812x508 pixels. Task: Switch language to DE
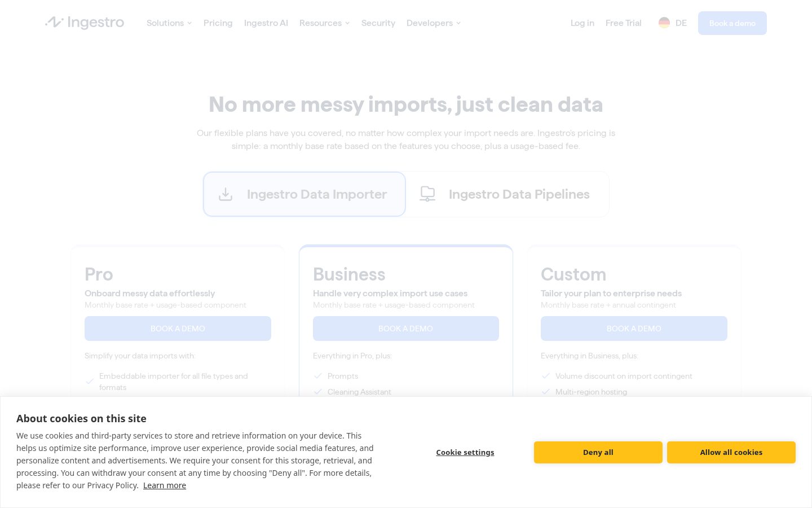[x=673, y=23]
